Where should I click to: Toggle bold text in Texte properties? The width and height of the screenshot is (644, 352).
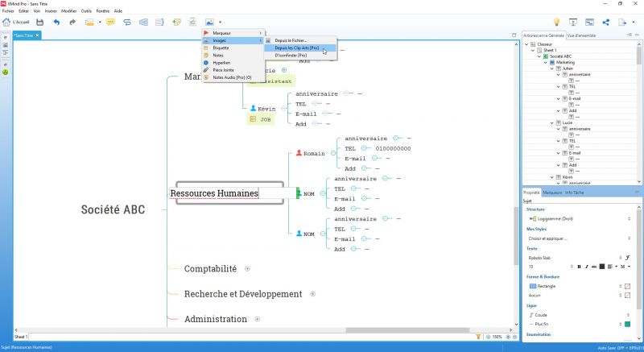579,267
